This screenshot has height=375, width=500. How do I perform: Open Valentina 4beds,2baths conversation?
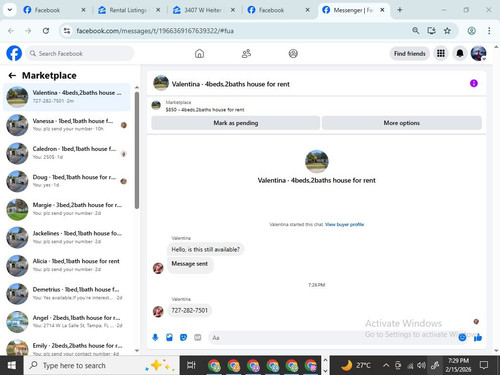click(x=66, y=97)
